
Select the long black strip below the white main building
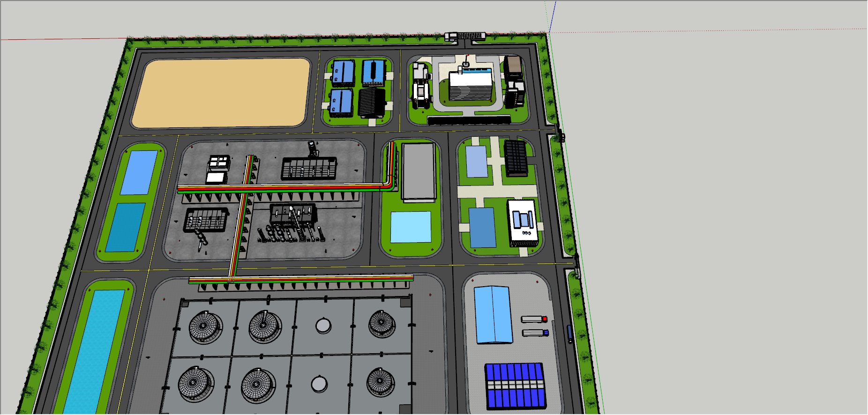click(x=469, y=120)
